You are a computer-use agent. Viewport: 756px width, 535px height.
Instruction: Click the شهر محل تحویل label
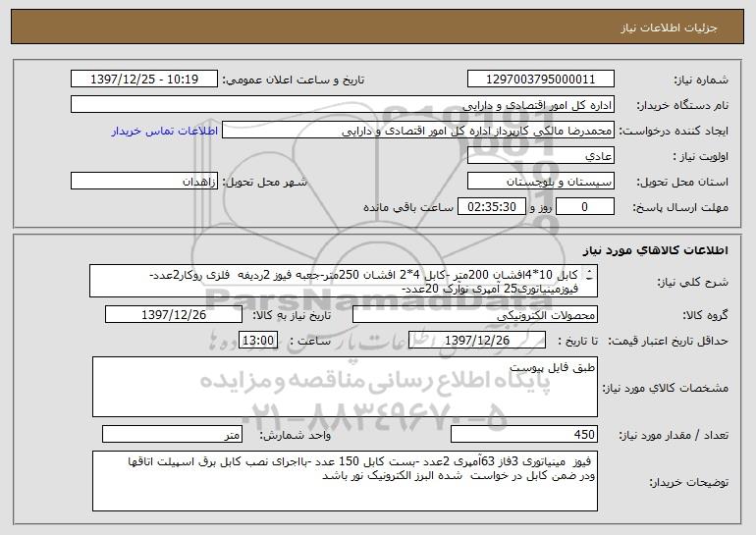264,182
